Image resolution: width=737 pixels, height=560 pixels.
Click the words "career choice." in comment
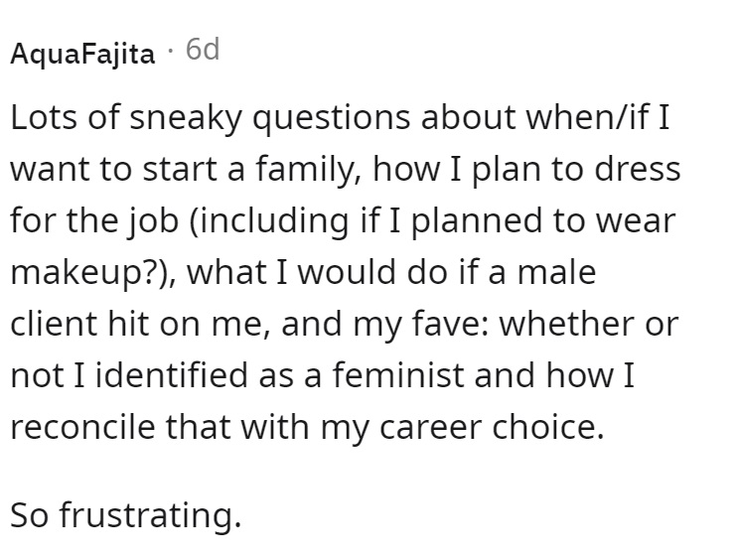pyautogui.click(x=492, y=428)
